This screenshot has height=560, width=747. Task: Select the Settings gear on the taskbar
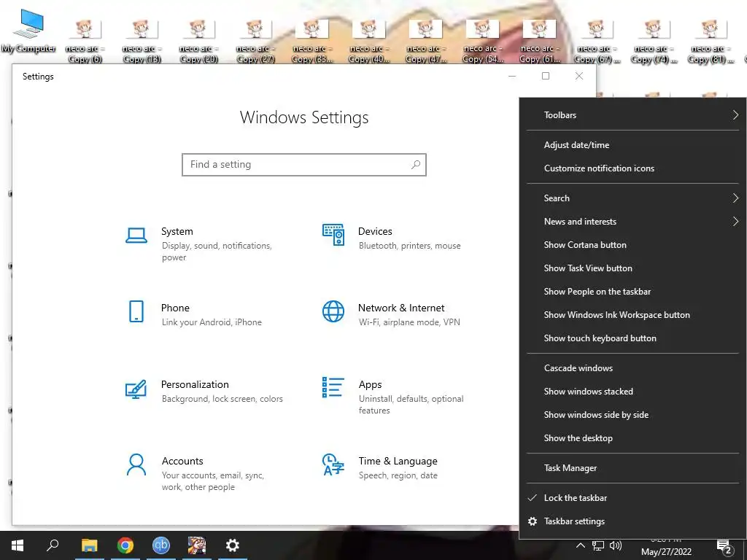point(232,545)
